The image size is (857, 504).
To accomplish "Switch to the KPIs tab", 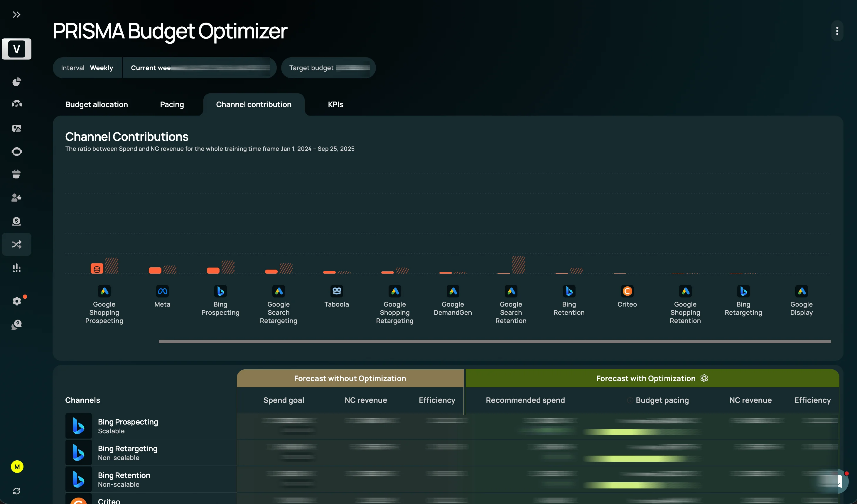I will pos(335,104).
